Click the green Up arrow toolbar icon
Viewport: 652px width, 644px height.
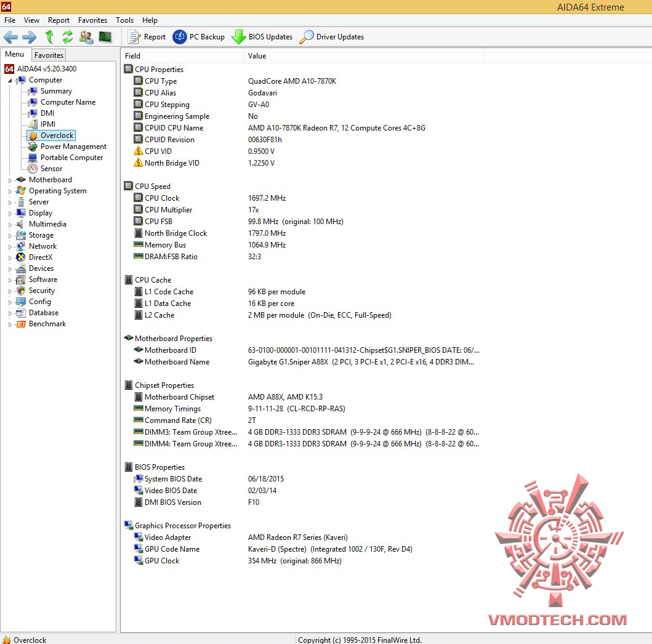pyautogui.click(x=49, y=37)
